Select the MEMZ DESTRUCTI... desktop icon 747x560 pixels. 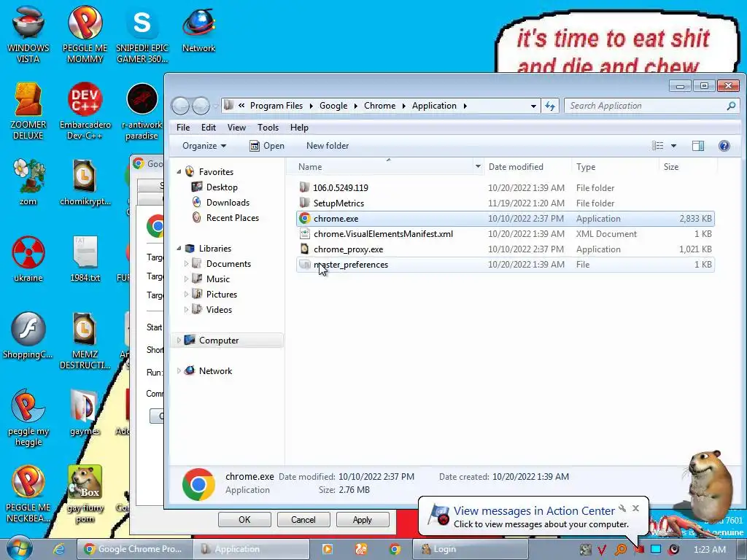[x=85, y=340]
